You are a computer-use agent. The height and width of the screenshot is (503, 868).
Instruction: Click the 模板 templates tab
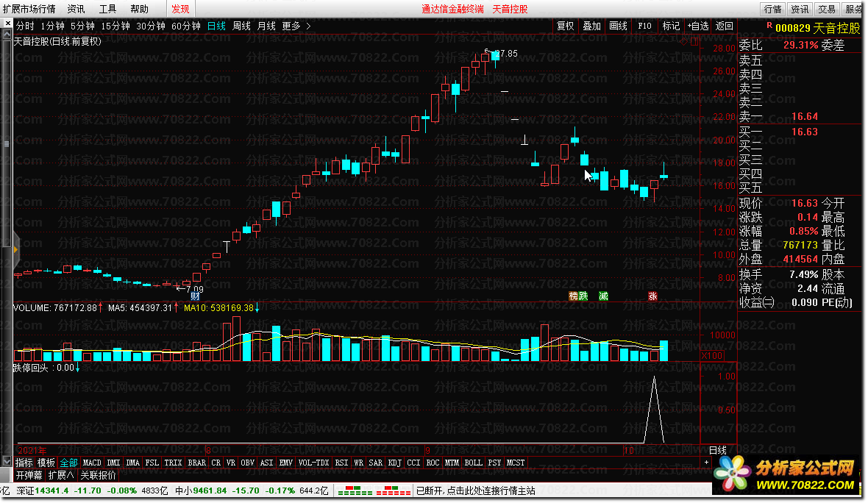pos(46,463)
